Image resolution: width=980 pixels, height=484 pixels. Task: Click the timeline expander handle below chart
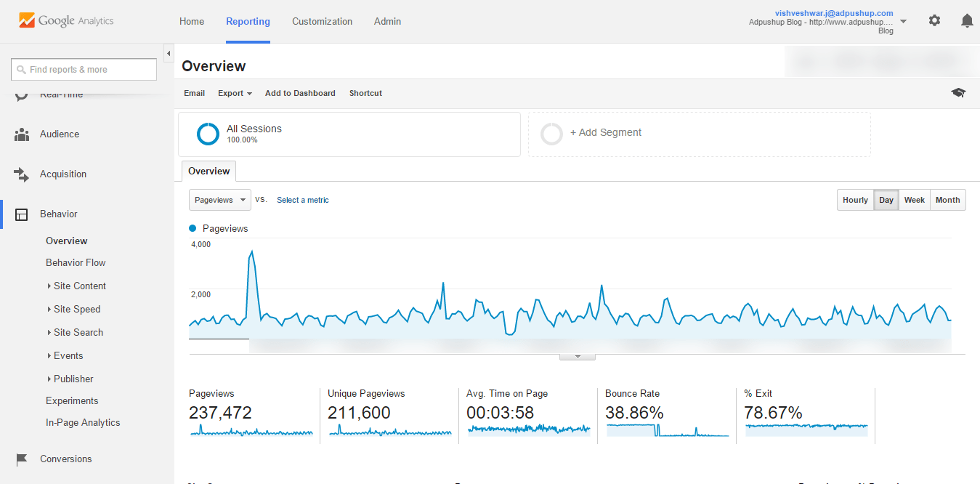(x=578, y=357)
